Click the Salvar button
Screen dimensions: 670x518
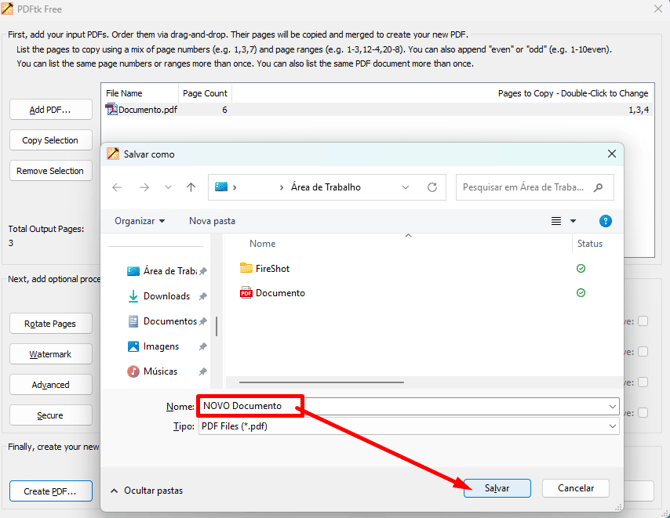(x=497, y=488)
